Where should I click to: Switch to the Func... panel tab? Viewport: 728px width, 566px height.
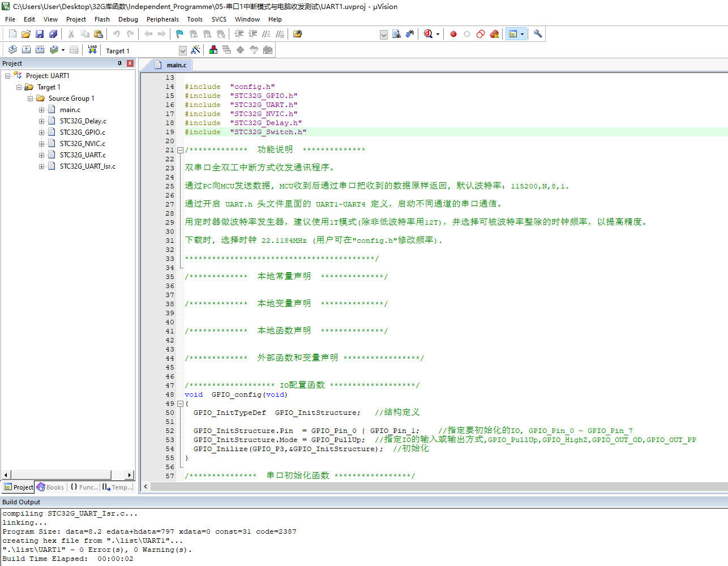84,487
